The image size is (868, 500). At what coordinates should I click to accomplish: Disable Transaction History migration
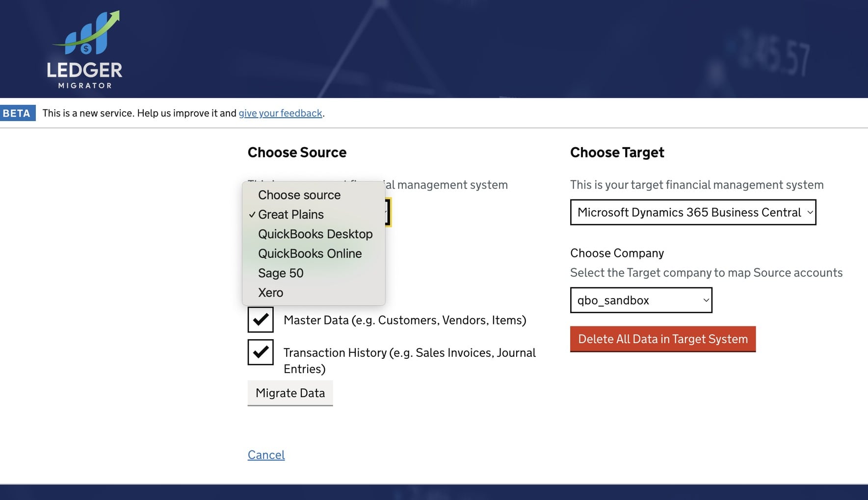point(260,352)
